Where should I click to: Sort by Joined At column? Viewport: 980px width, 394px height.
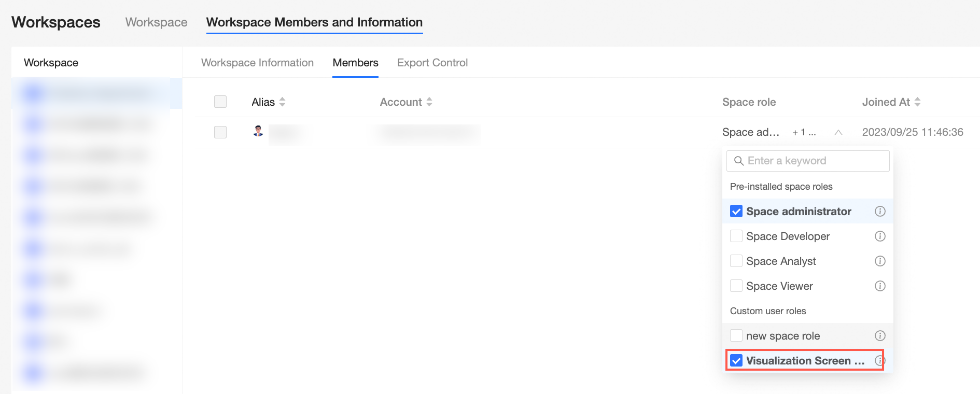pyautogui.click(x=917, y=102)
